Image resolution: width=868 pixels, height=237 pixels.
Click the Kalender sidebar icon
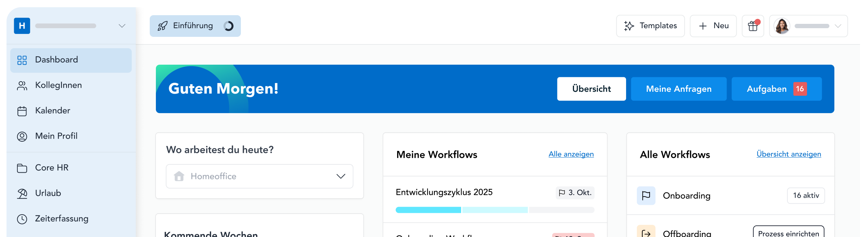22,111
